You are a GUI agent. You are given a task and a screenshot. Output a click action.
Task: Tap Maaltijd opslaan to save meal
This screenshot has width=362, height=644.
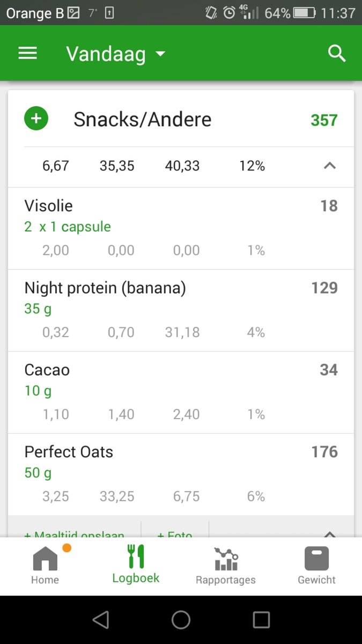point(75,533)
